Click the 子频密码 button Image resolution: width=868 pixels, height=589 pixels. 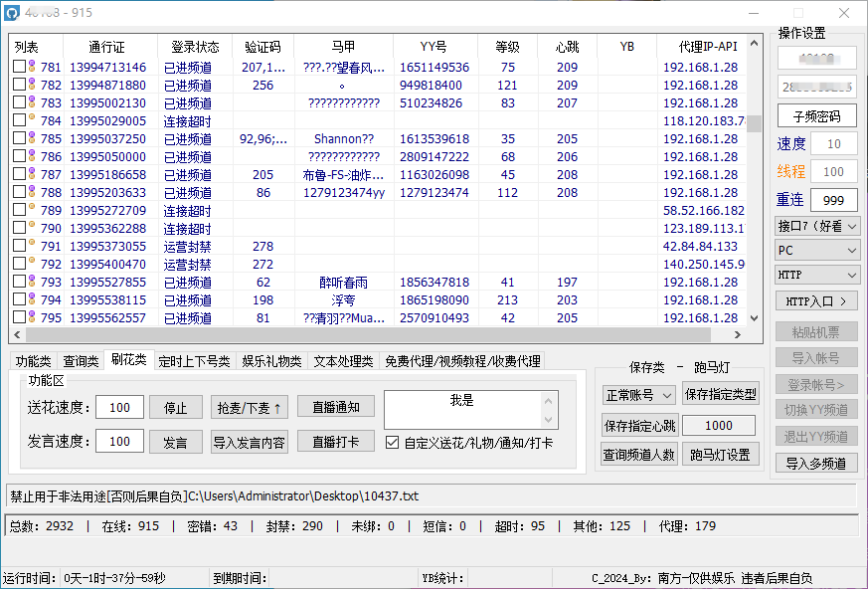tap(816, 115)
